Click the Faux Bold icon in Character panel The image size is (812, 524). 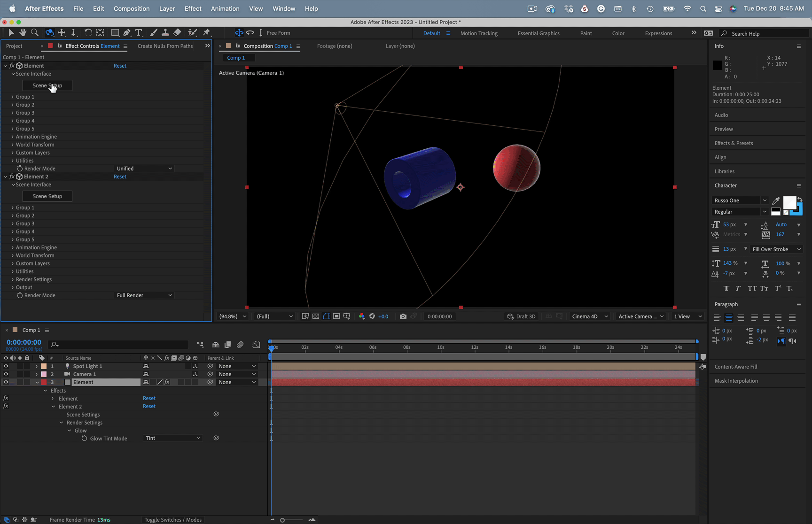726,288
